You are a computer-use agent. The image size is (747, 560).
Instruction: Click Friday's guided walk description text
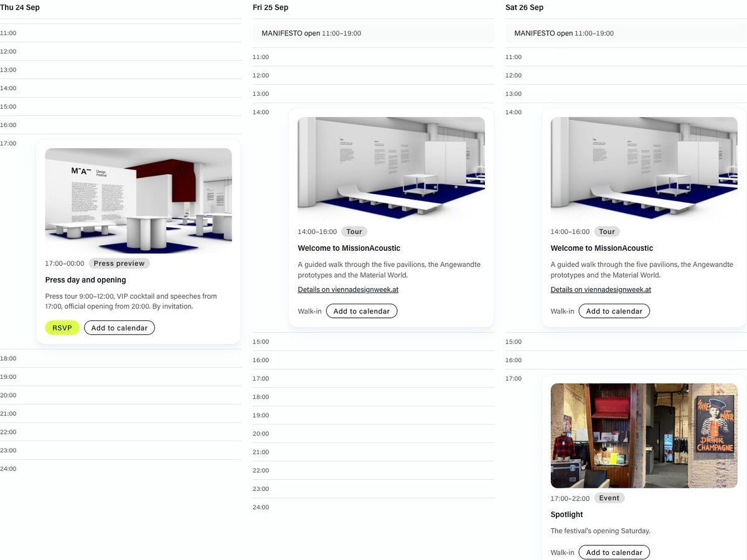point(389,269)
